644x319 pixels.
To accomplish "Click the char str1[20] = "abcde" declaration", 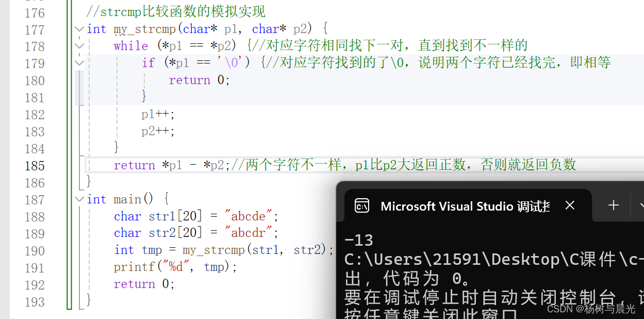I will [x=196, y=216].
